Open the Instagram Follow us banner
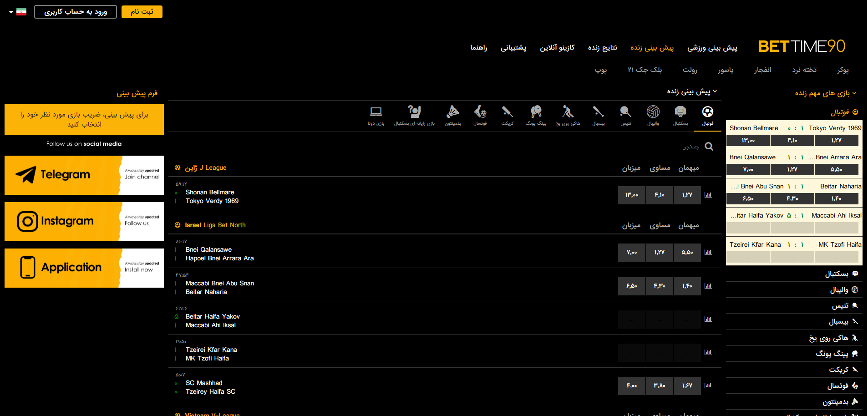The width and height of the screenshot is (868, 416). (x=84, y=222)
